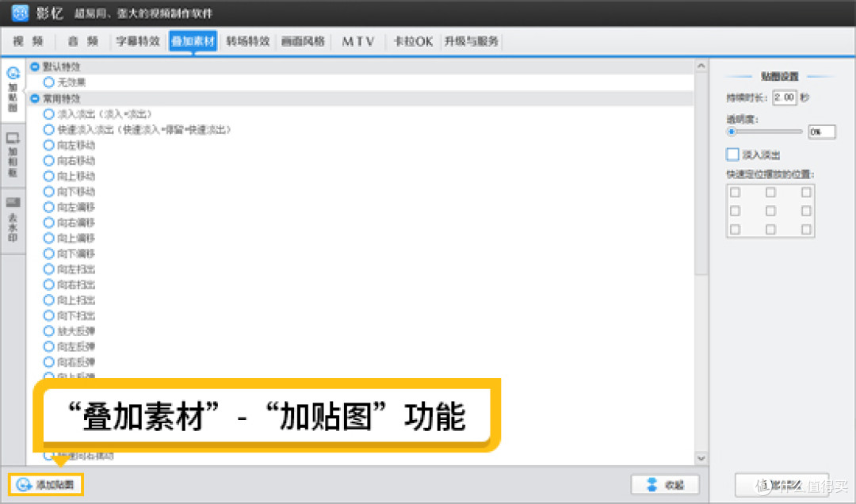
Task: Check the middle-right position box
Action: click(806, 211)
